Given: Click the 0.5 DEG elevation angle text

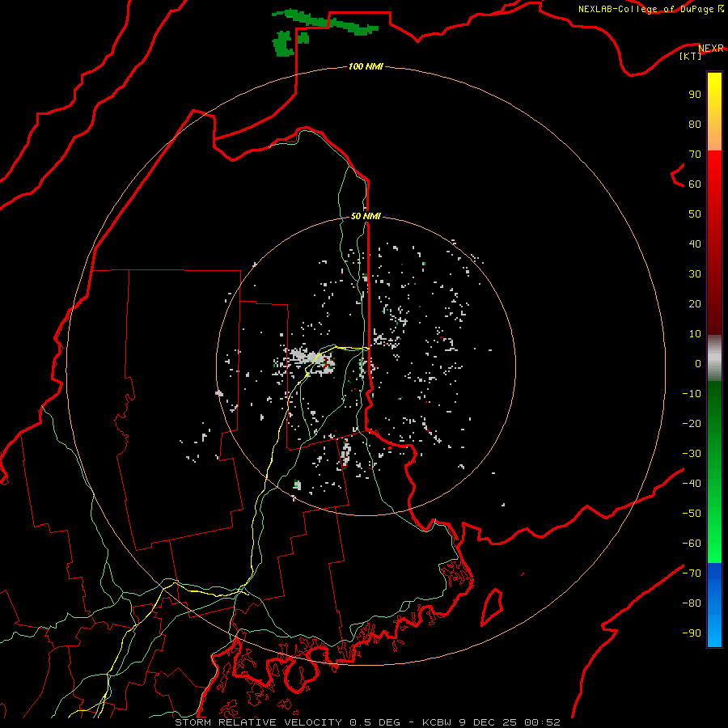Looking at the screenshot, I should click(375, 722).
